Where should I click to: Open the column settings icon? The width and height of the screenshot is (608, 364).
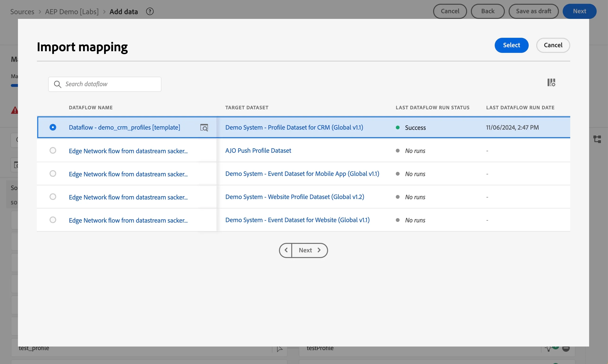(551, 83)
